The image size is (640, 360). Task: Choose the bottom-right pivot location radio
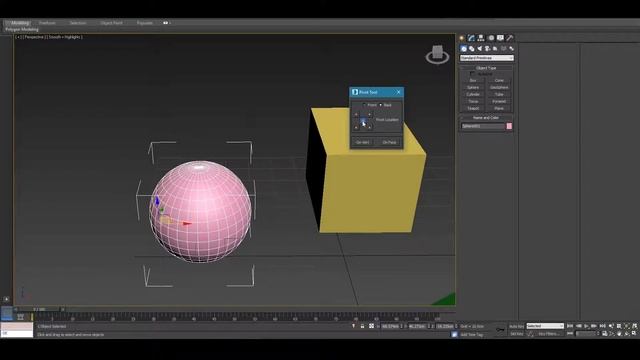tap(369, 127)
